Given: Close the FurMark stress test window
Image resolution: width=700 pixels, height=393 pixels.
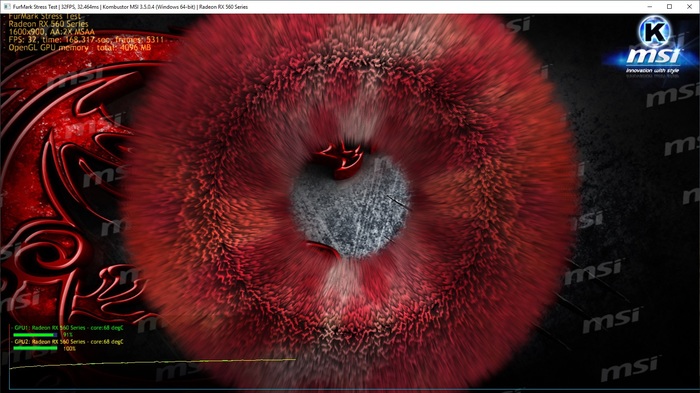Looking at the screenshot, I should [690, 7].
